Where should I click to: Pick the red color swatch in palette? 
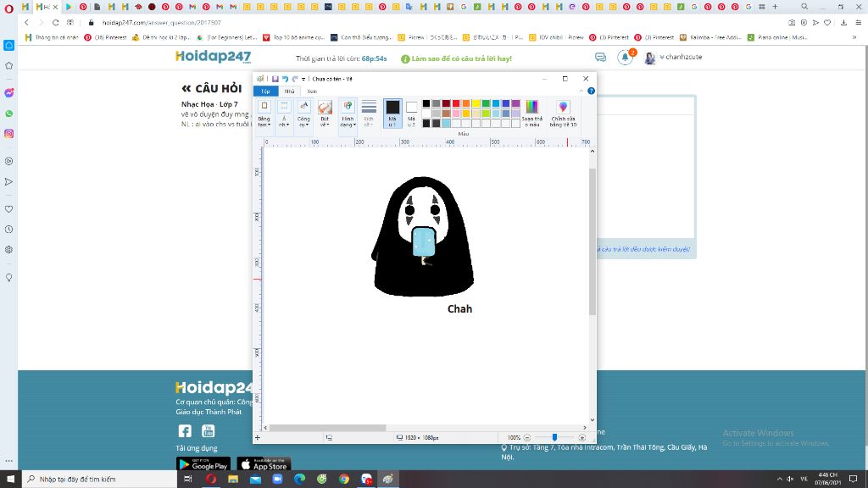point(456,103)
